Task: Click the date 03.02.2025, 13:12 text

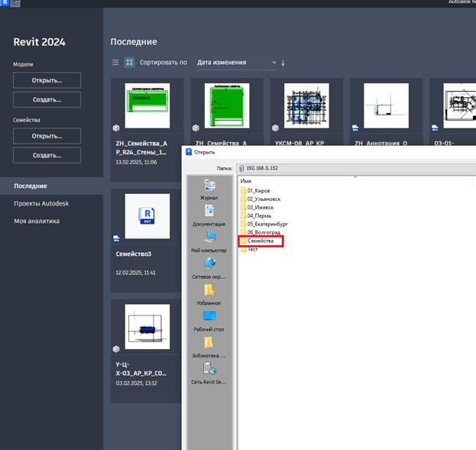Action: tap(136, 384)
